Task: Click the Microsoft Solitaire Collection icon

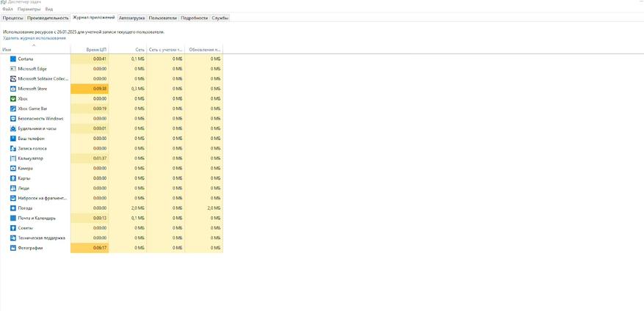Action: [x=12, y=78]
